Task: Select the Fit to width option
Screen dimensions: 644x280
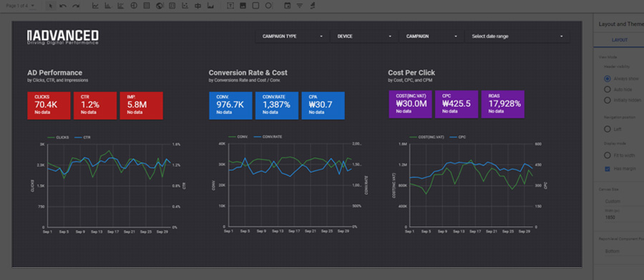Action: [607, 155]
